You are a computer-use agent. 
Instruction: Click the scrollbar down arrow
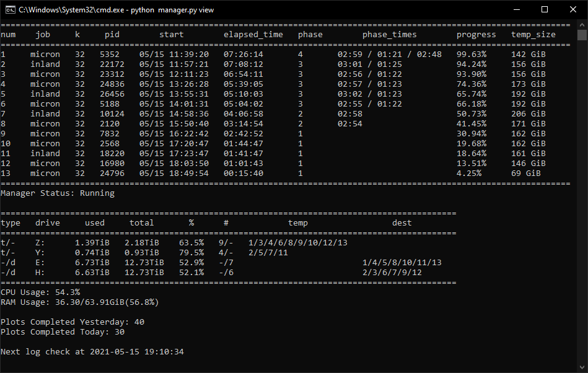(x=582, y=367)
